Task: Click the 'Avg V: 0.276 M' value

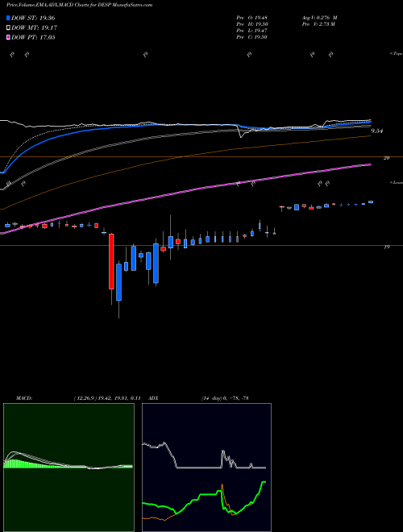Action: pyautogui.click(x=319, y=17)
